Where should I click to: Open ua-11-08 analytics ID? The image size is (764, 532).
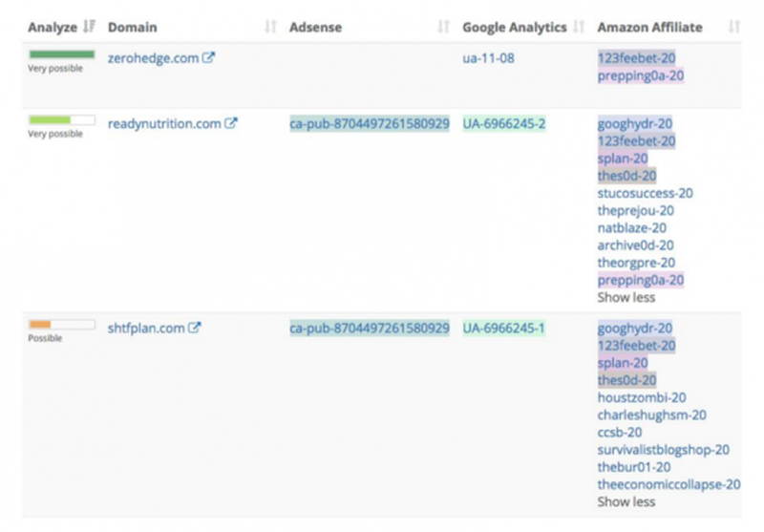pyautogui.click(x=488, y=58)
